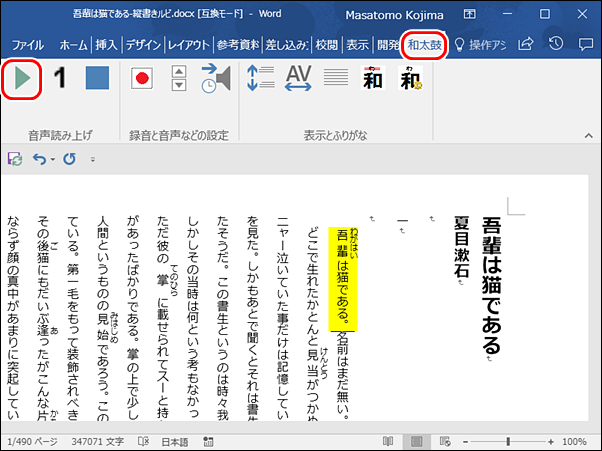
Task: Click the redo/repeat circular arrow
Action: pyautogui.click(x=69, y=159)
